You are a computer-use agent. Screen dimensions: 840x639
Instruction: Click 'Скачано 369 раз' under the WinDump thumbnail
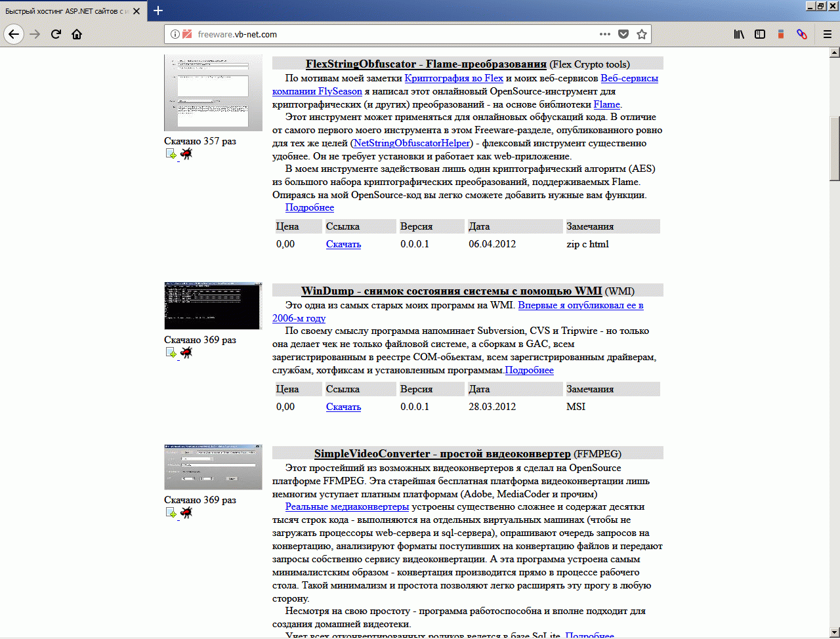pos(200,340)
